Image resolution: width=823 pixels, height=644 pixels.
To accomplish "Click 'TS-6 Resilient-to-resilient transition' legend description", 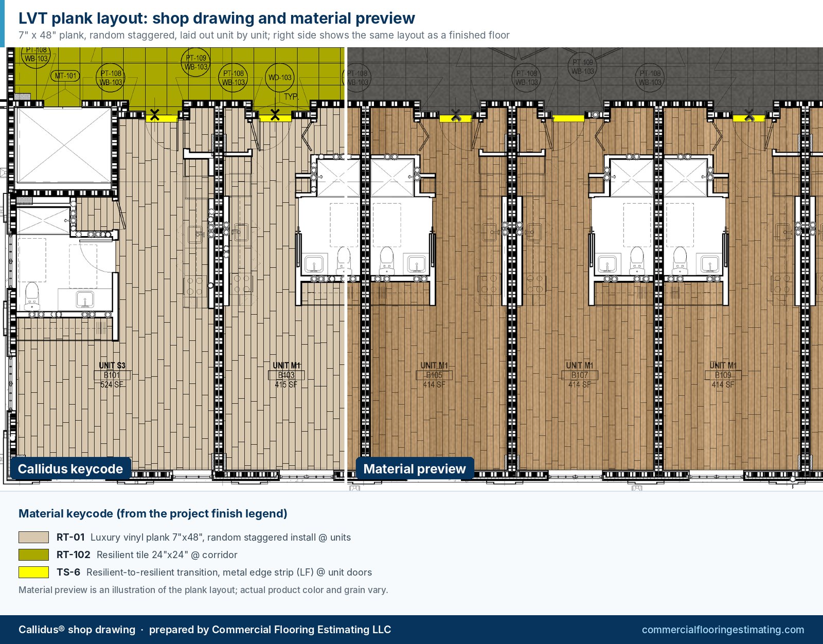I will tap(214, 572).
